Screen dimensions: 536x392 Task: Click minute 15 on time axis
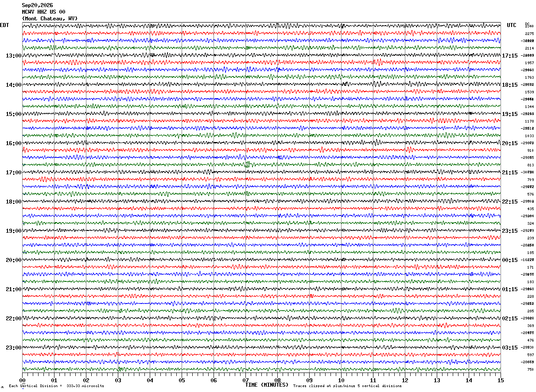pyautogui.click(x=501, y=380)
